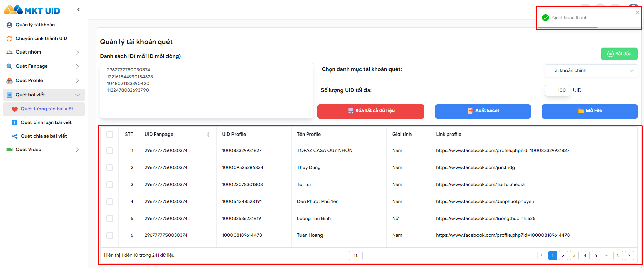Open the luongthubinh.525 profile link
The height and width of the screenshot is (268, 644).
486,219
